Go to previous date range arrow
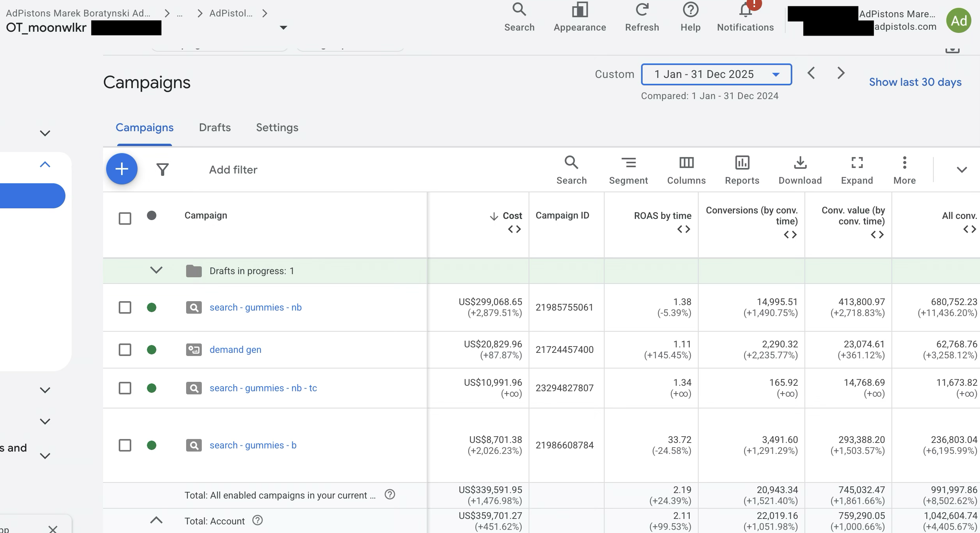Viewport: 980px width, 533px height. coord(811,73)
